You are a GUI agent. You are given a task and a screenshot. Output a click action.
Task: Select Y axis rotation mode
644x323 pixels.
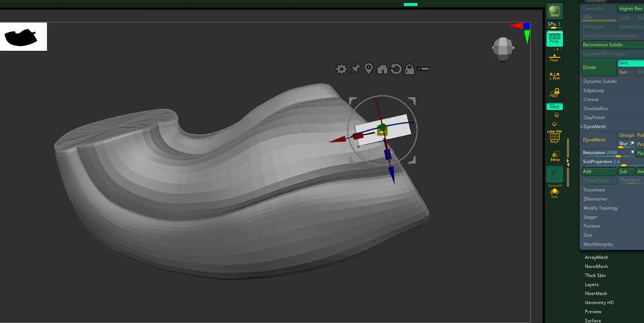click(x=554, y=124)
